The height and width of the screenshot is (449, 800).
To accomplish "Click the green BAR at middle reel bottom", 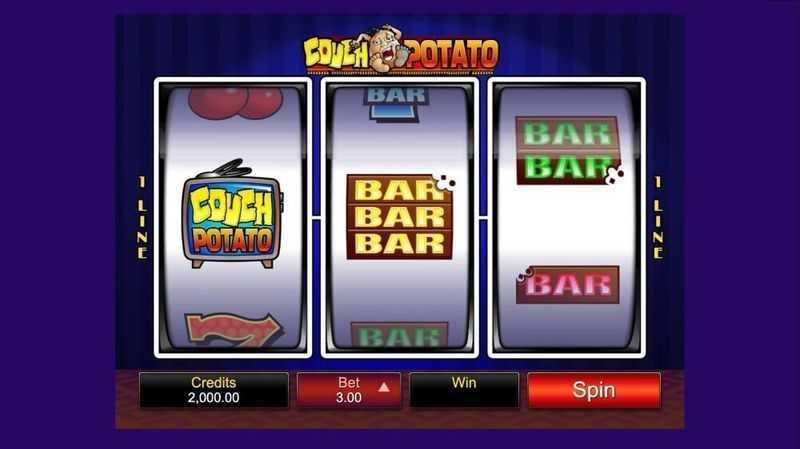I will (399, 335).
